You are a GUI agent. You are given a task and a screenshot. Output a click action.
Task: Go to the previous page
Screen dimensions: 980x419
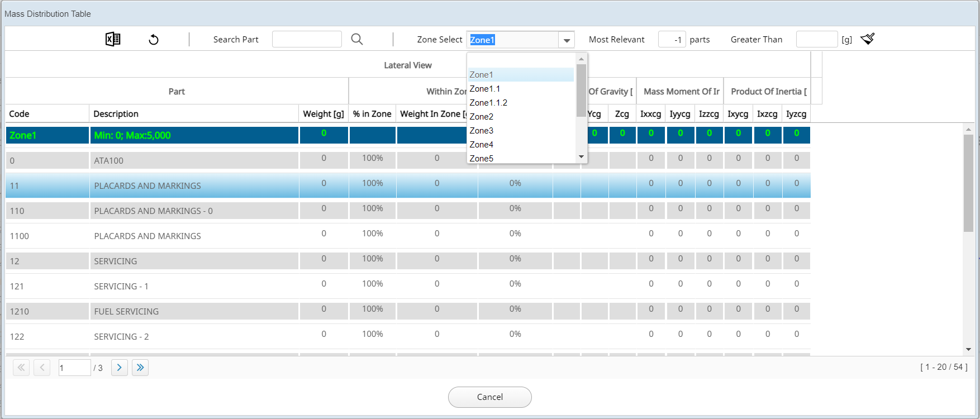coord(42,368)
